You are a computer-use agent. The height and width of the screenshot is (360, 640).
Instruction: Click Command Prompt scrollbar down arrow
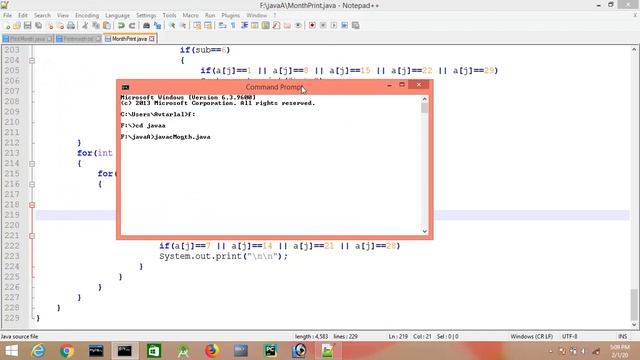pyautogui.click(x=424, y=231)
